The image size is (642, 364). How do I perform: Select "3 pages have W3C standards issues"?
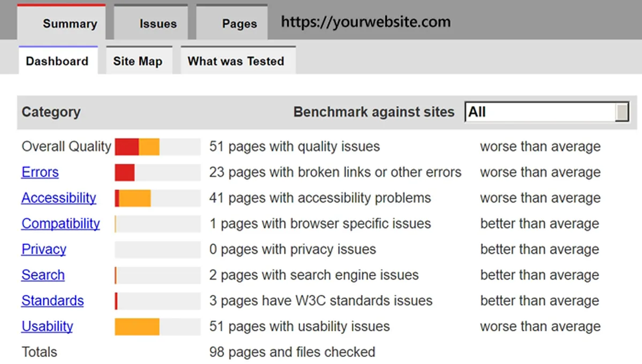320,300
